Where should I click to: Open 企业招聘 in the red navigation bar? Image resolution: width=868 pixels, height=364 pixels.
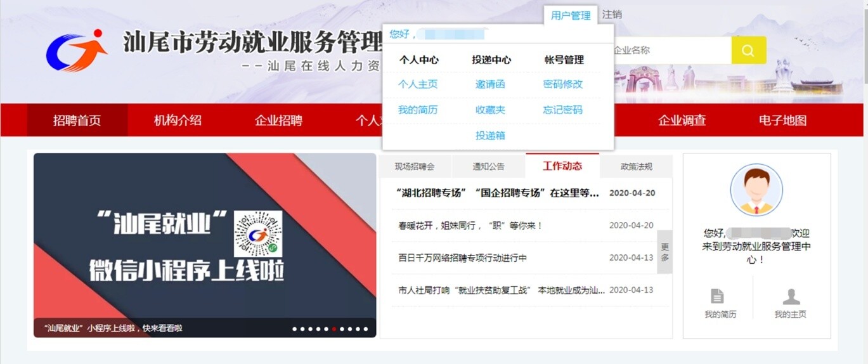(x=278, y=120)
